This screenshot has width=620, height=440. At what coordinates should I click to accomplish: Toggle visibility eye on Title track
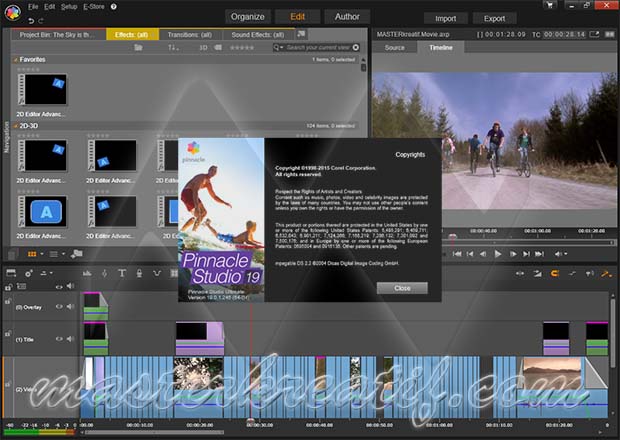(x=59, y=339)
